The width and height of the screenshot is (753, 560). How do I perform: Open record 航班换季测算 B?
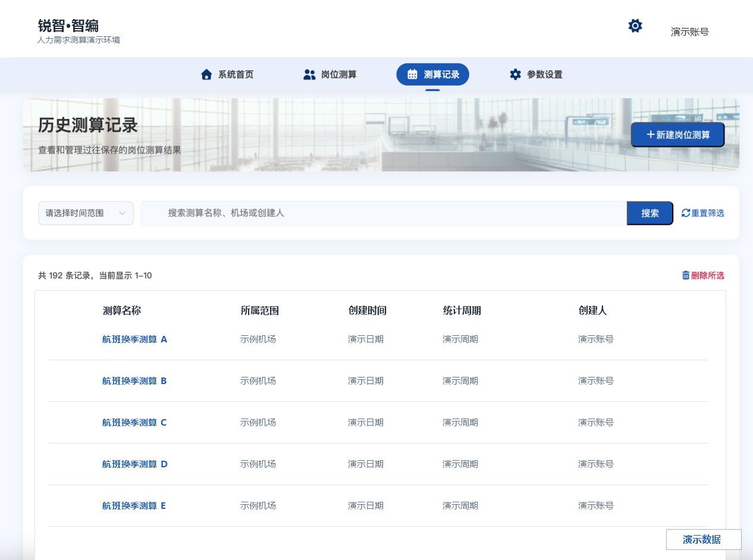tap(134, 380)
